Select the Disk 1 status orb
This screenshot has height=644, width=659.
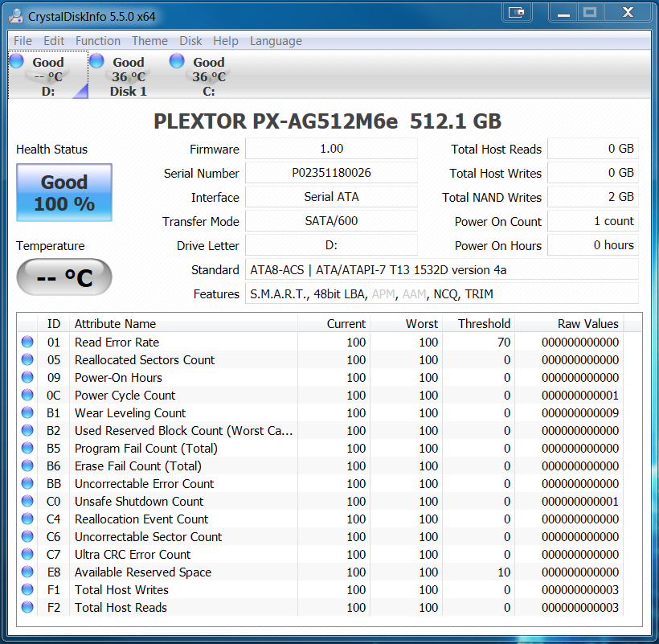pyautogui.click(x=96, y=61)
